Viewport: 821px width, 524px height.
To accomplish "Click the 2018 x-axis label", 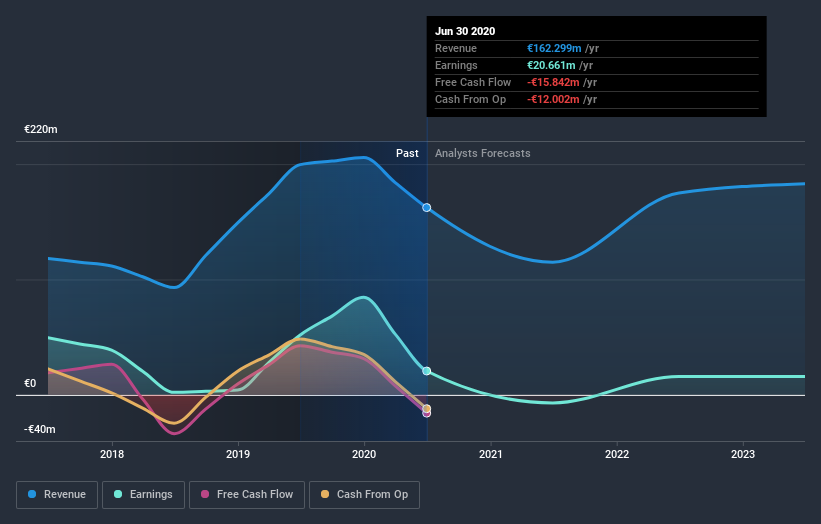I will click(112, 454).
